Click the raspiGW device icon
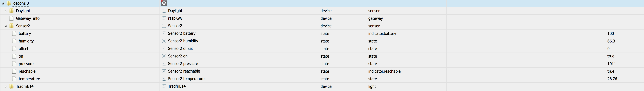 (164, 18)
